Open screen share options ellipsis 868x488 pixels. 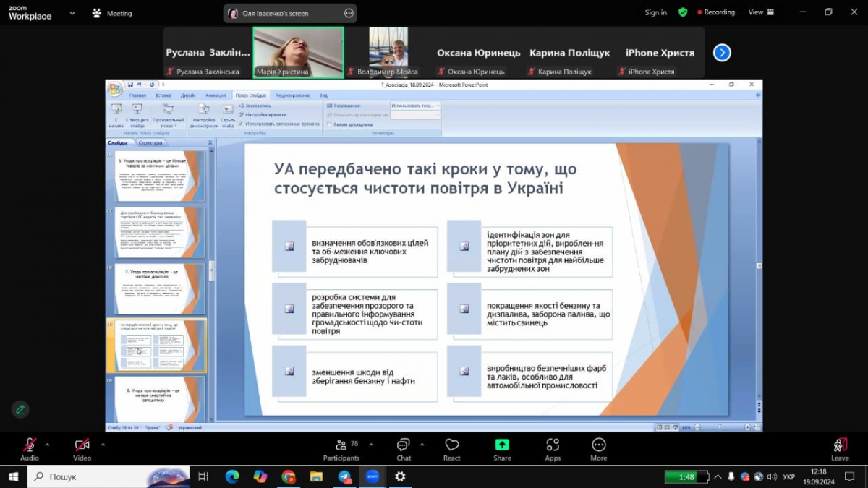(349, 13)
